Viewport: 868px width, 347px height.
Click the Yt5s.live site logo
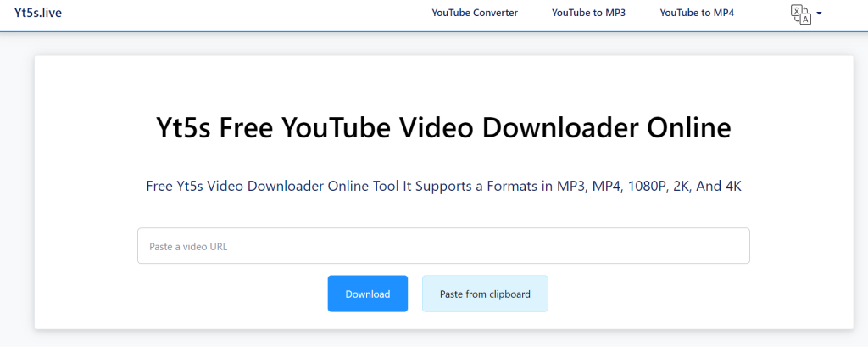point(38,13)
